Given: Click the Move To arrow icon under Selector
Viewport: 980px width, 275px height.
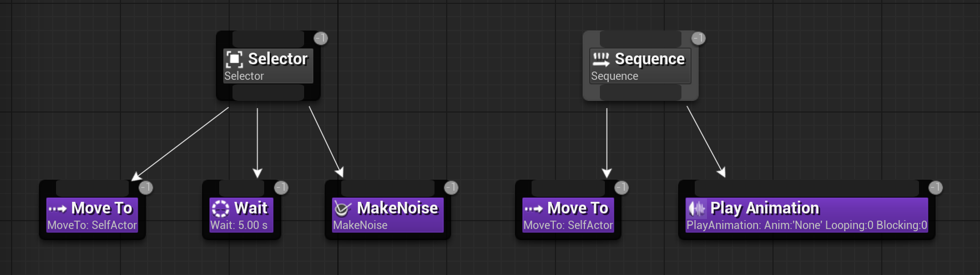Looking at the screenshot, I should tap(57, 209).
